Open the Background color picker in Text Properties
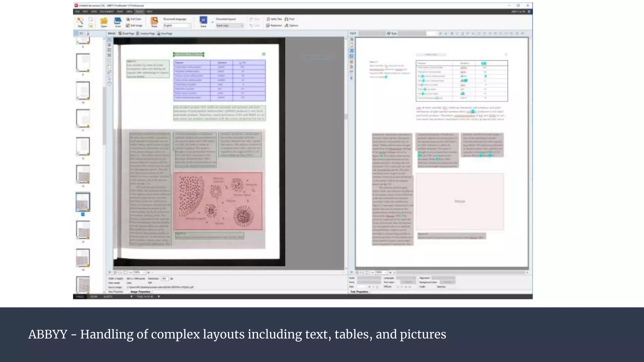 click(447, 282)
